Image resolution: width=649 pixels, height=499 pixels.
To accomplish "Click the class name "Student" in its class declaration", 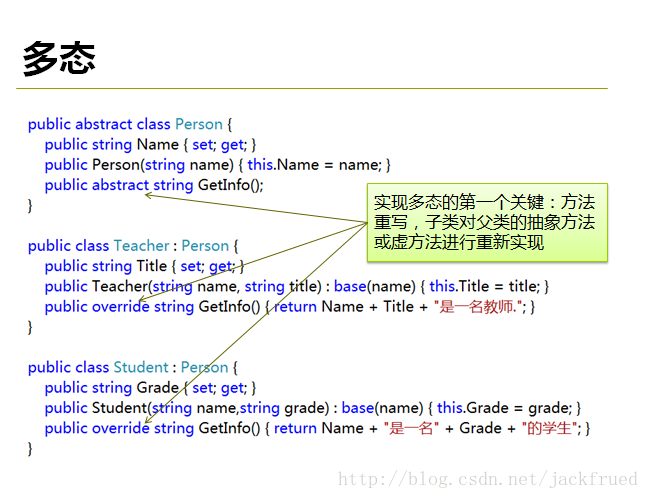I will [x=141, y=367].
